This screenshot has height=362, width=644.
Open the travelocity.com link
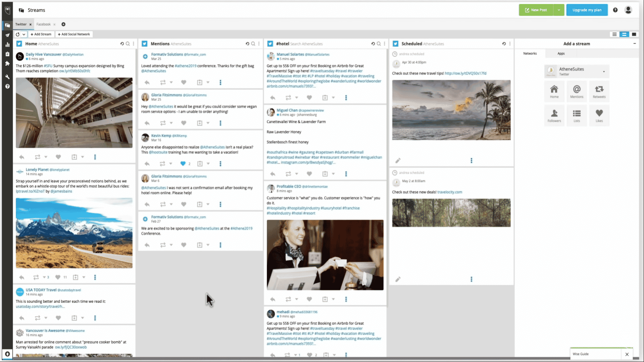tap(449, 192)
